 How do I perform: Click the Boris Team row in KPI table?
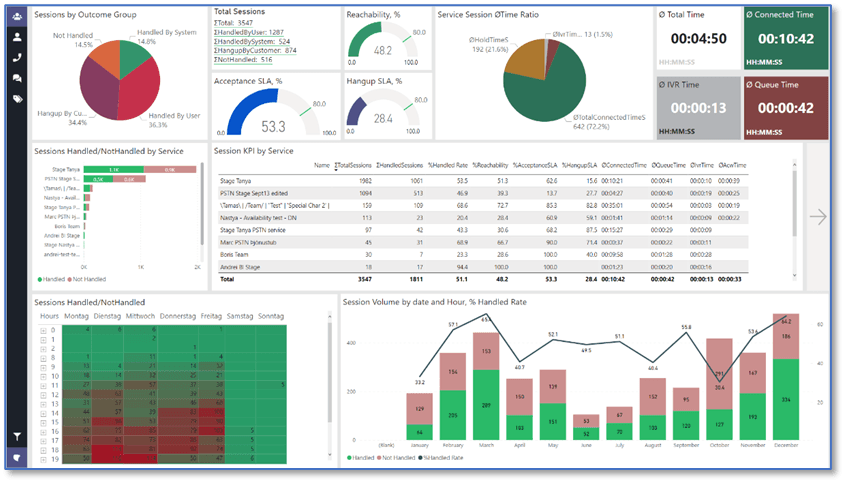click(483, 255)
